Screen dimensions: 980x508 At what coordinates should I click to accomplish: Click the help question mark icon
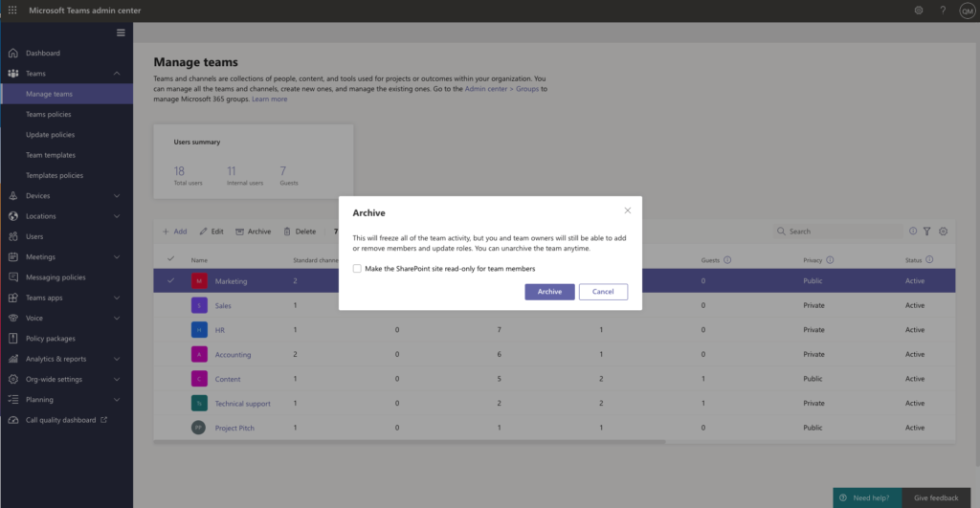coord(943,10)
